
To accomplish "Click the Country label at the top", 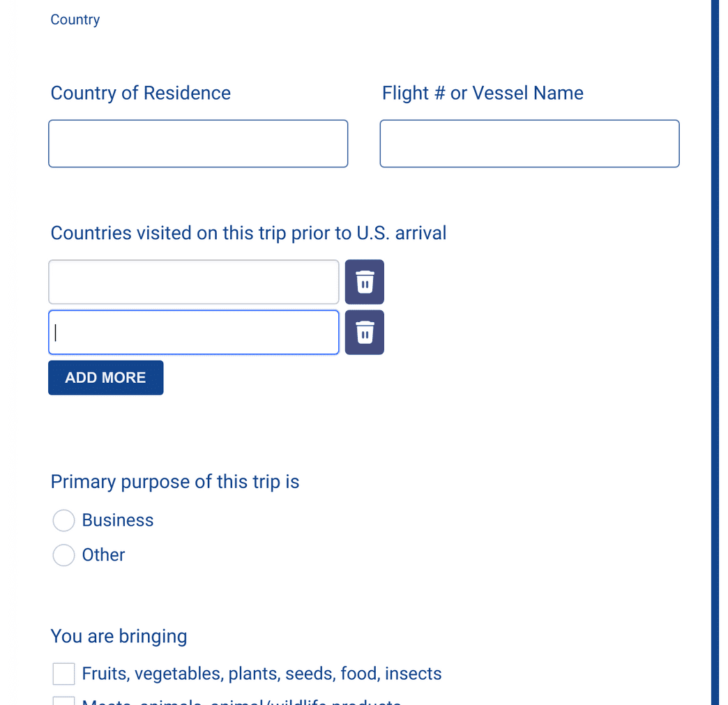I will coord(75,20).
